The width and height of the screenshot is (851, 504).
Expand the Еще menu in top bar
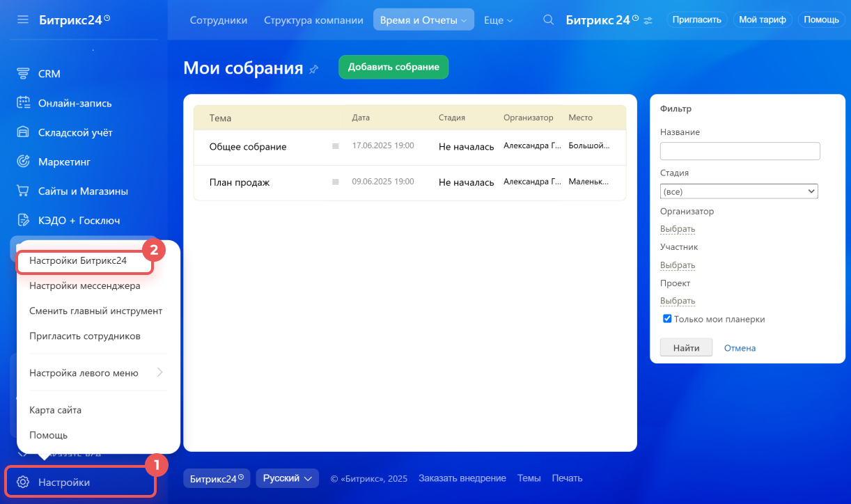coord(498,20)
